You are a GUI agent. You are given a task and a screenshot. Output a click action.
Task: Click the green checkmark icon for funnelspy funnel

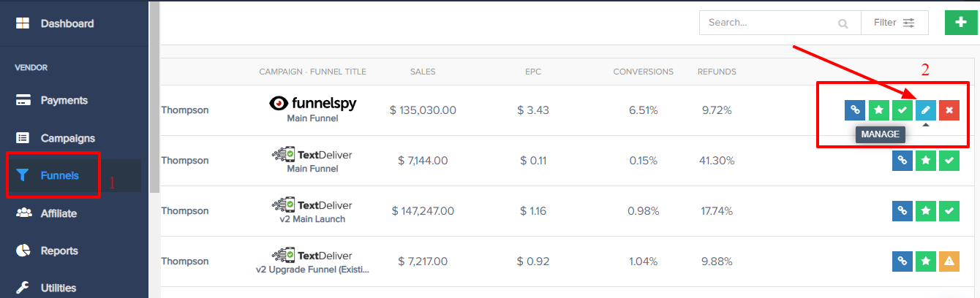click(x=902, y=110)
